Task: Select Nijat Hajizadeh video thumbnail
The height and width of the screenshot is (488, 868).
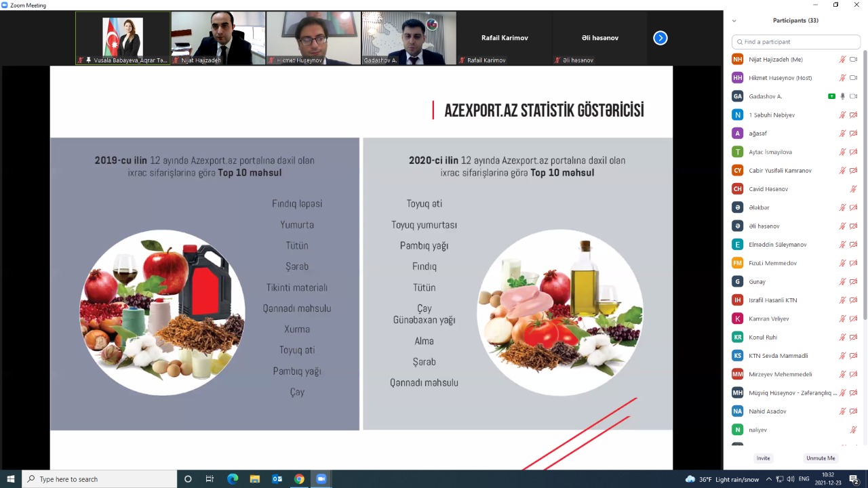Action: 218,38
